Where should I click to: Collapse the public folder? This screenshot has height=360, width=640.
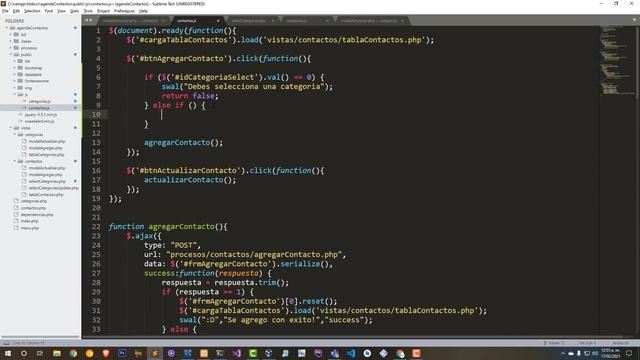click(11, 54)
